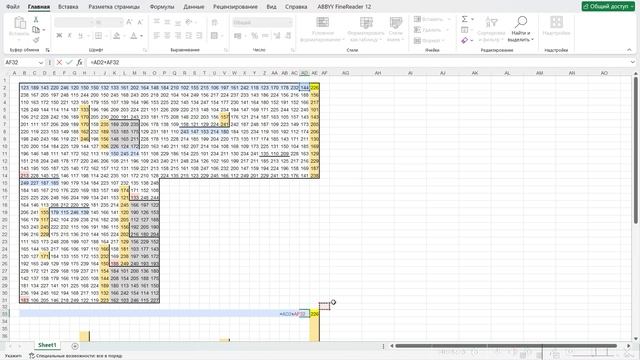Open the ABBYY FineReader 12 tab
Image resolution: width=640 pixels, height=360 pixels.
click(x=344, y=7)
